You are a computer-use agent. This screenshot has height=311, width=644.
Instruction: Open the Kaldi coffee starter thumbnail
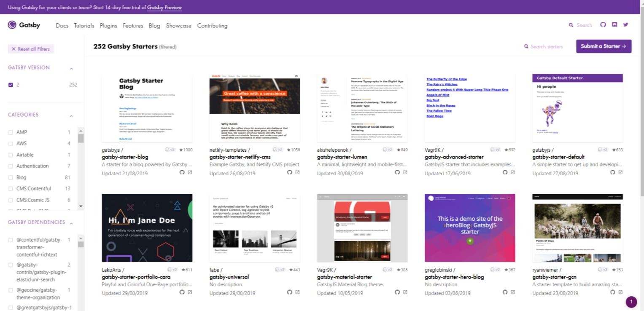(255, 108)
